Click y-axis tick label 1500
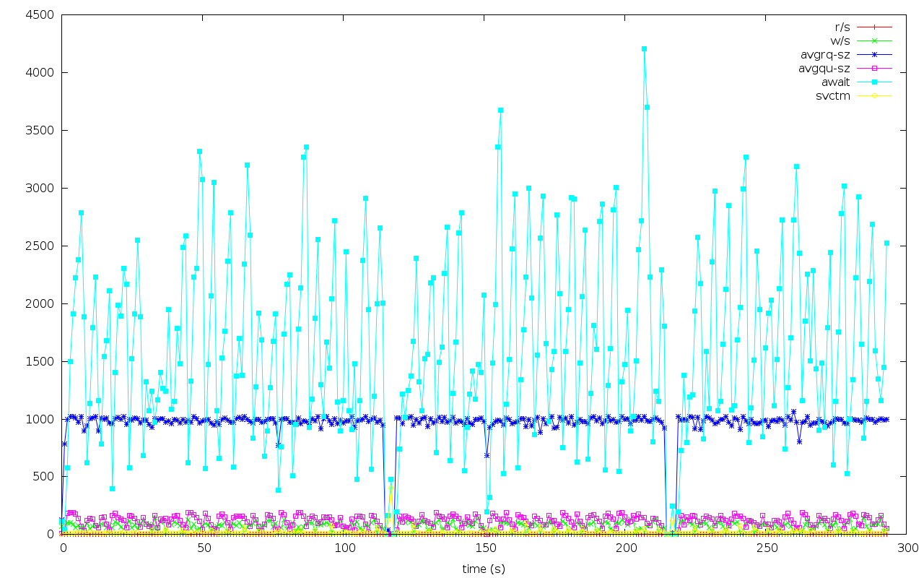This screenshot has width=924, height=578. [x=41, y=361]
